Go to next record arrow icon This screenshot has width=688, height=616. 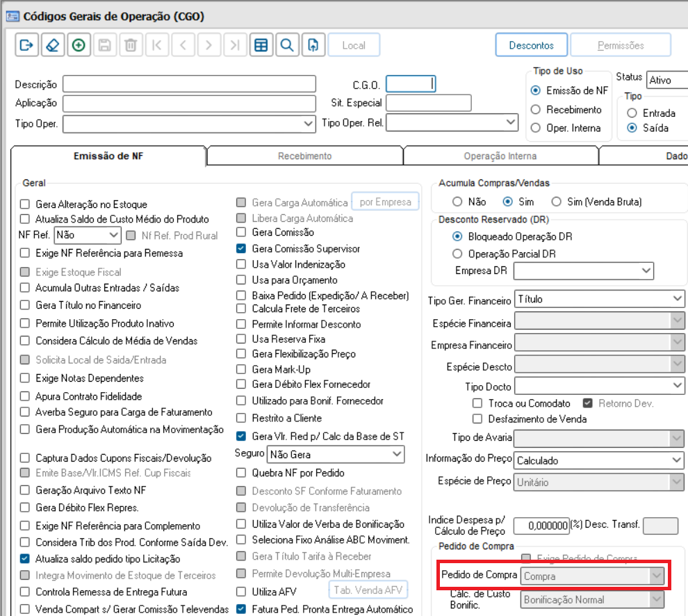(209, 44)
